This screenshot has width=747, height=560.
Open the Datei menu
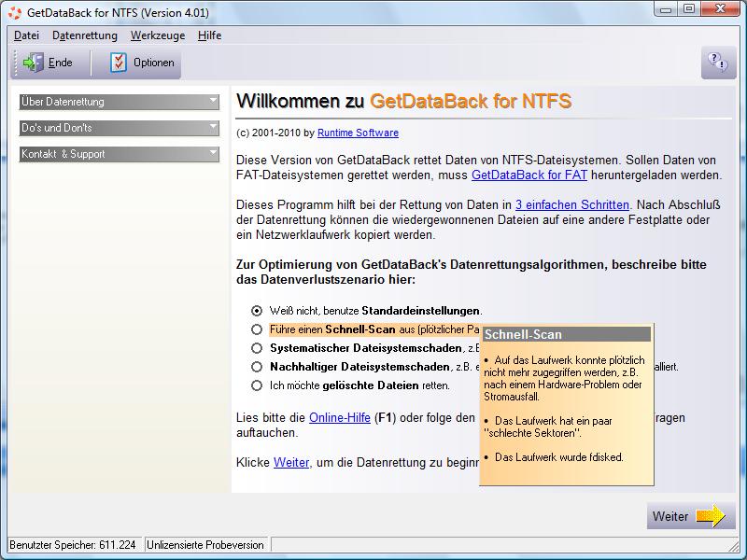(x=27, y=35)
